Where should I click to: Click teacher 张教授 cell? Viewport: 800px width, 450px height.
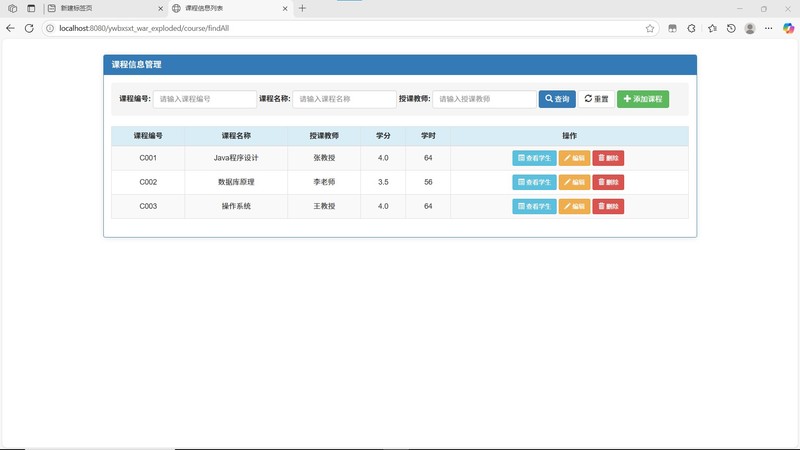(x=324, y=158)
